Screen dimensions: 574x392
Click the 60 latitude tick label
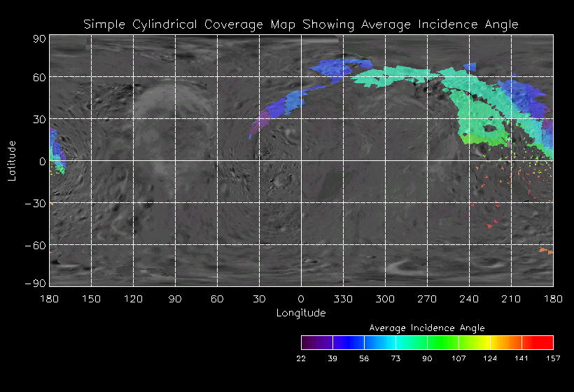(x=39, y=77)
